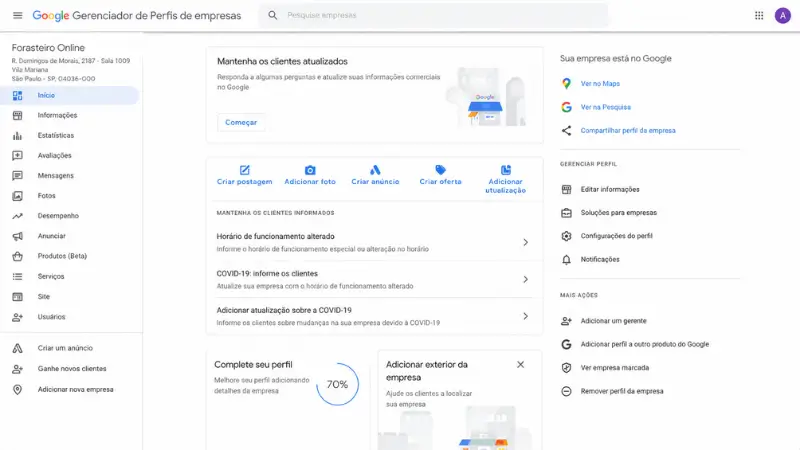The width and height of the screenshot is (800, 450).
Task: Click Adicionar um gerente
Action: click(613, 321)
